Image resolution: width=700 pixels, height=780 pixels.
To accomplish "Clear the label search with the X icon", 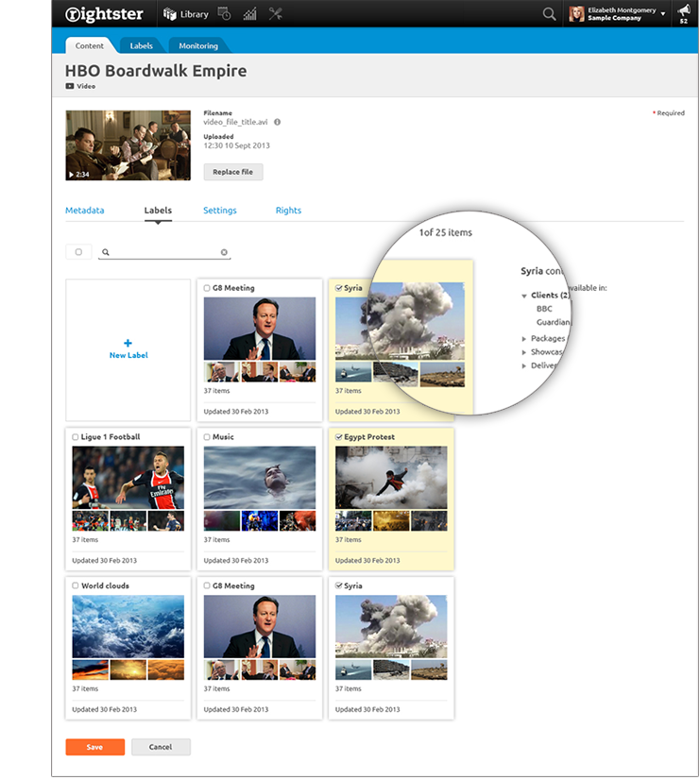I will [x=224, y=252].
